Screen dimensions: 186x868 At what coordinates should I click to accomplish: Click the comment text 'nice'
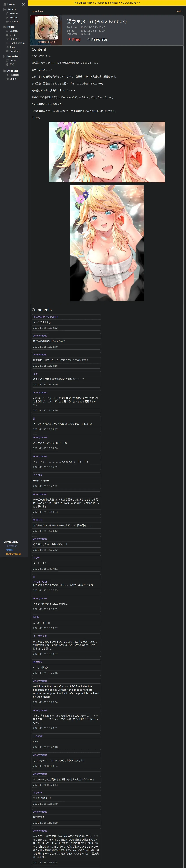tap(35, 742)
